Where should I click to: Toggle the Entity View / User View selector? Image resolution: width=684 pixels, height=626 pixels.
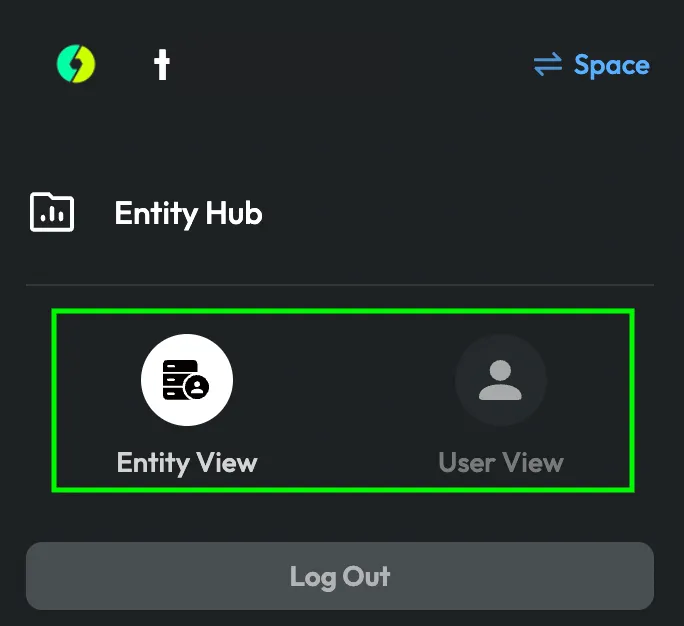tap(343, 400)
